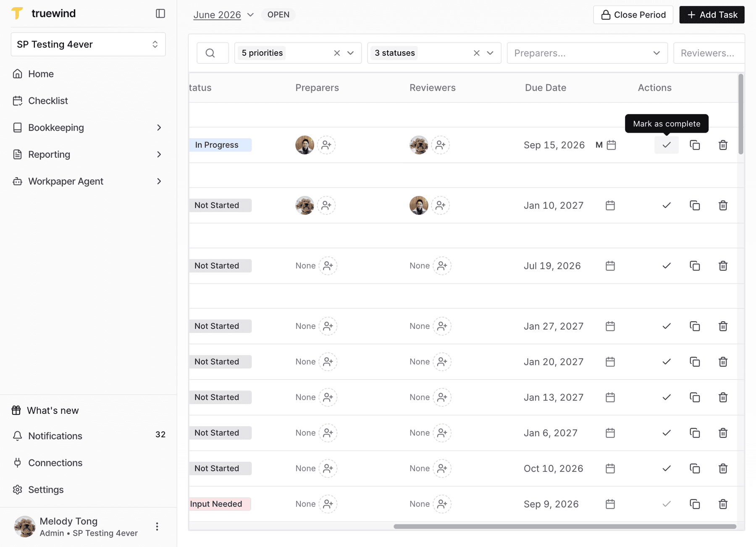
Task: Add a reviewer to the Sep 9, 2026 task
Action: [x=442, y=504]
